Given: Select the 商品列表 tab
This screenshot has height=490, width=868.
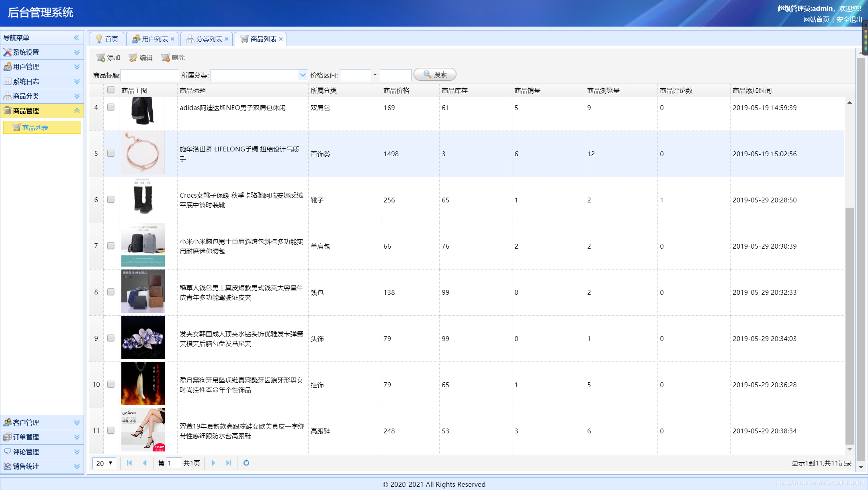Looking at the screenshot, I should click(261, 39).
